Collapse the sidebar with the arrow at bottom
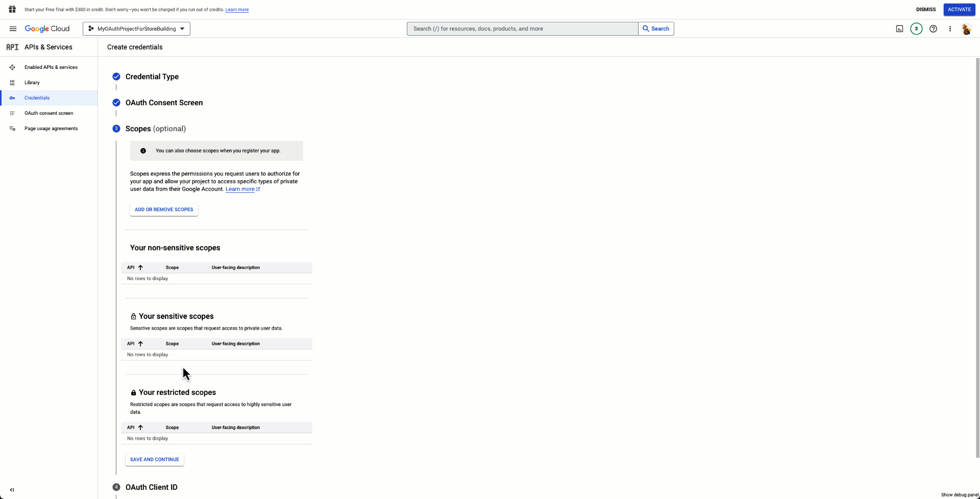The height and width of the screenshot is (499, 980). [x=12, y=489]
